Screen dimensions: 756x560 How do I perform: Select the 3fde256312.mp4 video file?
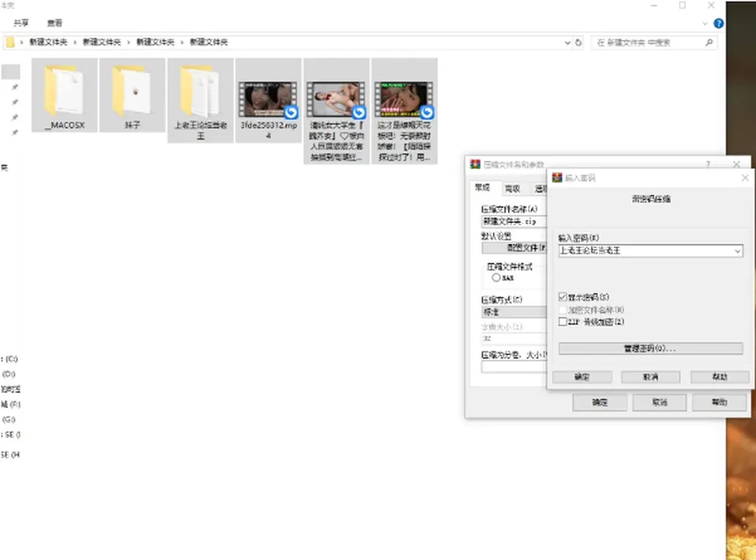tap(269, 100)
